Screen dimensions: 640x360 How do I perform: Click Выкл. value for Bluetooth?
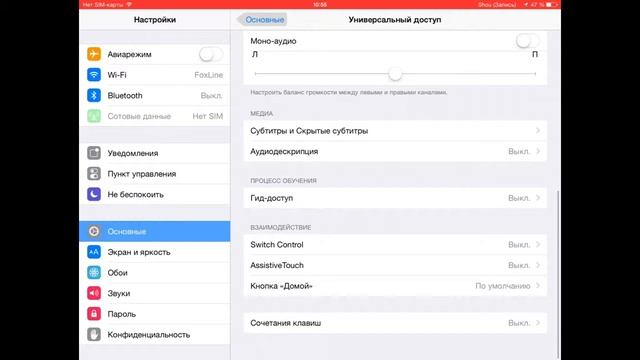click(x=211, y=96)
